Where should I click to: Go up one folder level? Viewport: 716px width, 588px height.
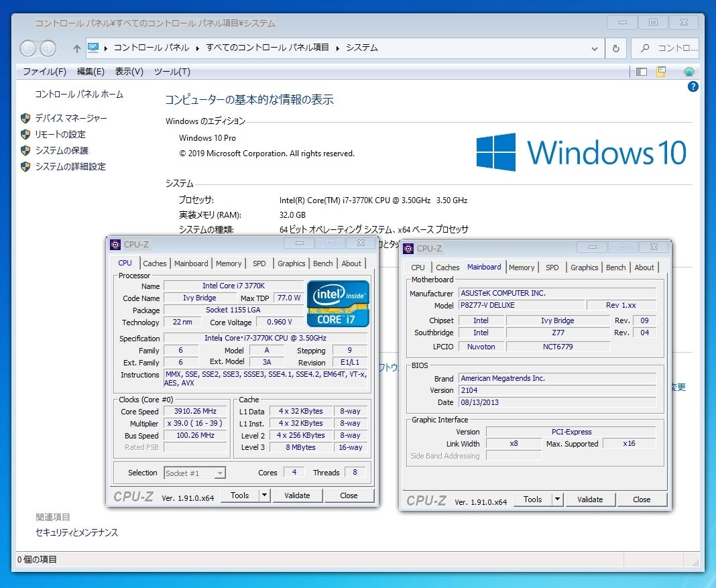[x=76, y=48]
